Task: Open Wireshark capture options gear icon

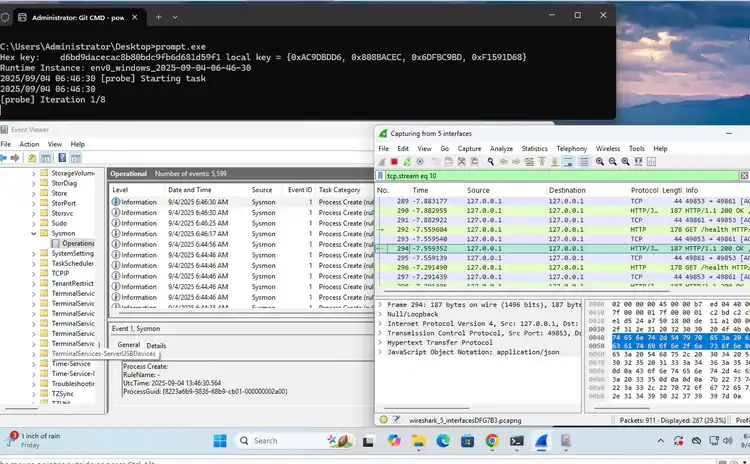Action: tap(421, 161)
